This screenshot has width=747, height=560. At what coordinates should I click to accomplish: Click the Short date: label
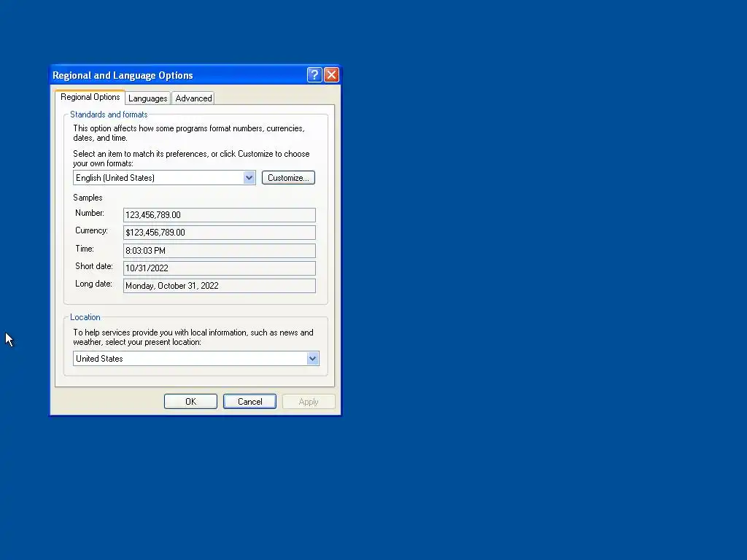(94, 266)
